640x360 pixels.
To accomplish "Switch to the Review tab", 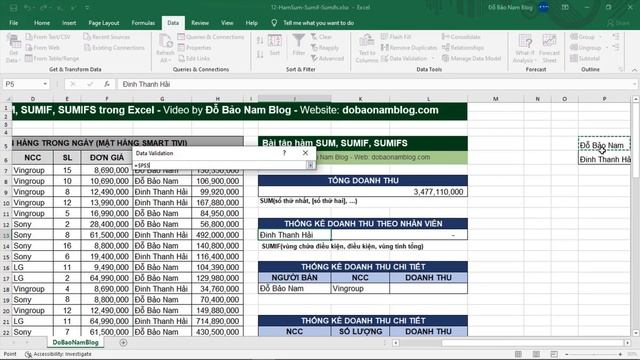I will pos(200,23).
